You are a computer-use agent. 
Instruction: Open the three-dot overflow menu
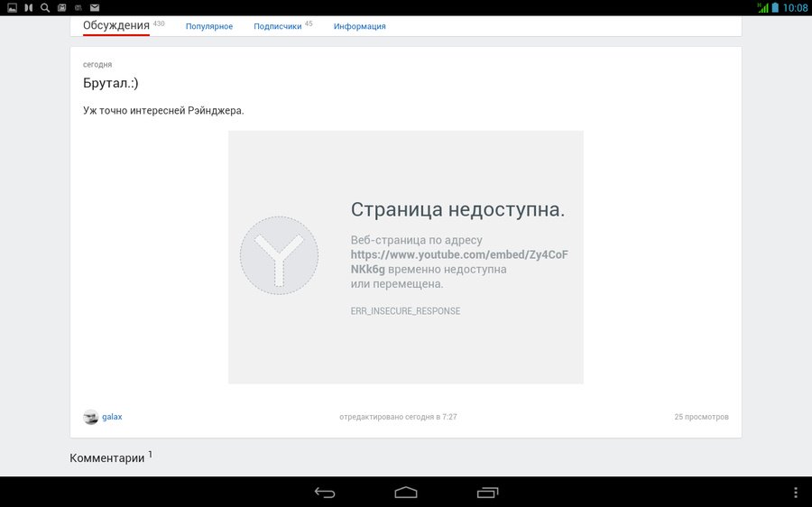pos(796,493)
